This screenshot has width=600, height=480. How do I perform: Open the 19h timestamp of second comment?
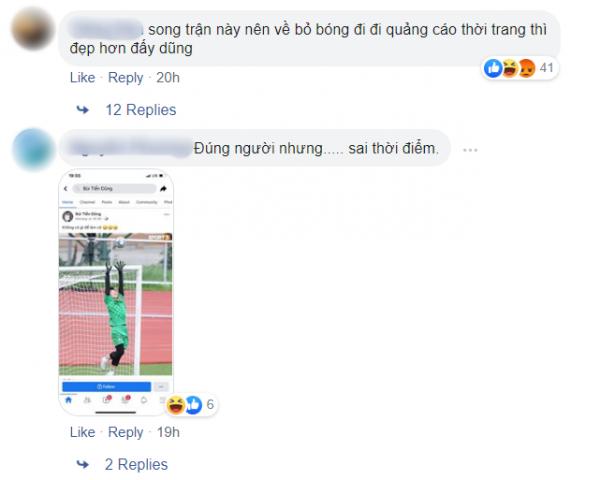pos(168,432)
